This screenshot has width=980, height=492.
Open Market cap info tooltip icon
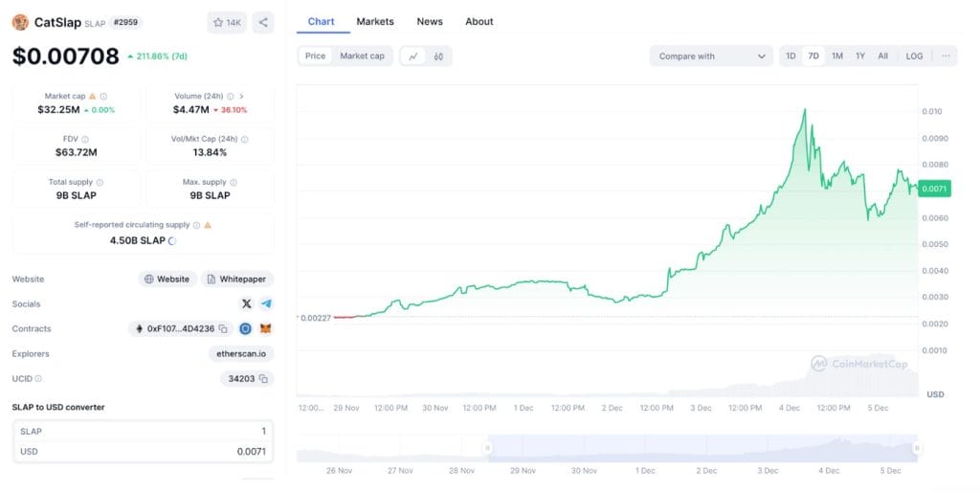(x=103, y=97)
